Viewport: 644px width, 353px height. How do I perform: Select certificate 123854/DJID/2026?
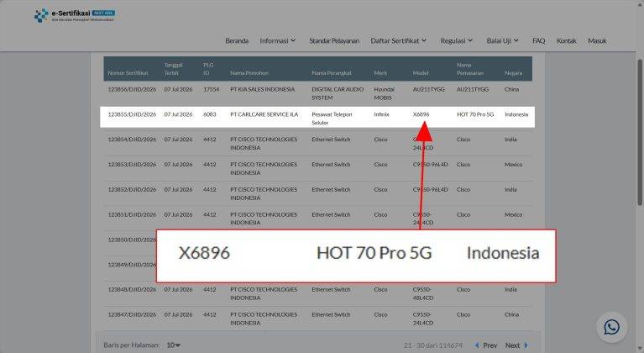[x=132, y=140]
